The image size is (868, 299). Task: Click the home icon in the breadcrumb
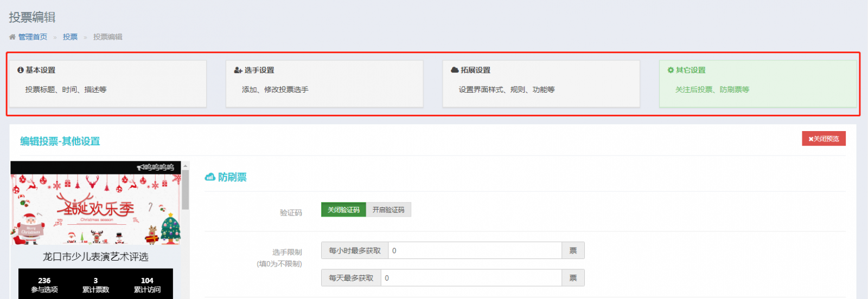[12, 37]
